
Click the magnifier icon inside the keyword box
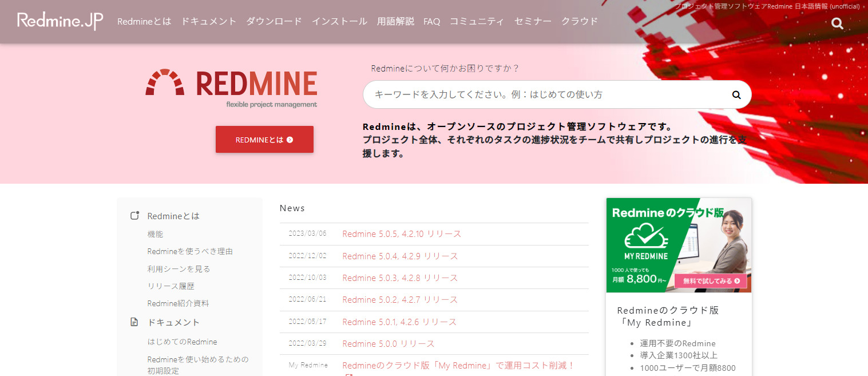736,94
